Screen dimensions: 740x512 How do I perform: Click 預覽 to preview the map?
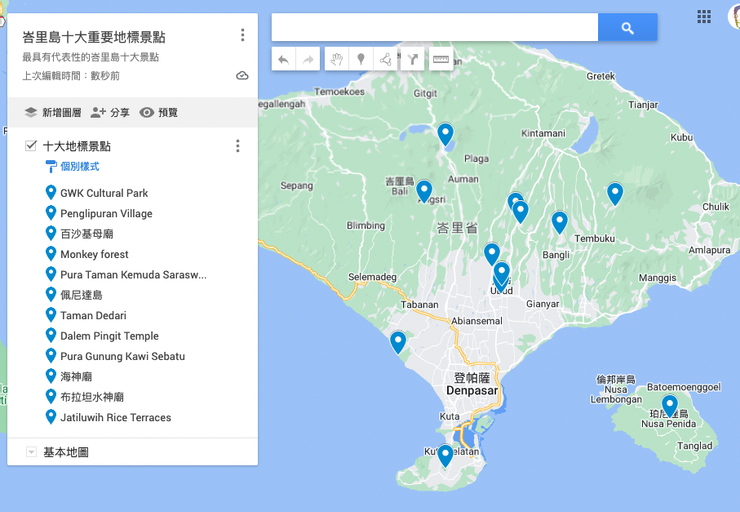pyautogui.click(x=159, y=113)
